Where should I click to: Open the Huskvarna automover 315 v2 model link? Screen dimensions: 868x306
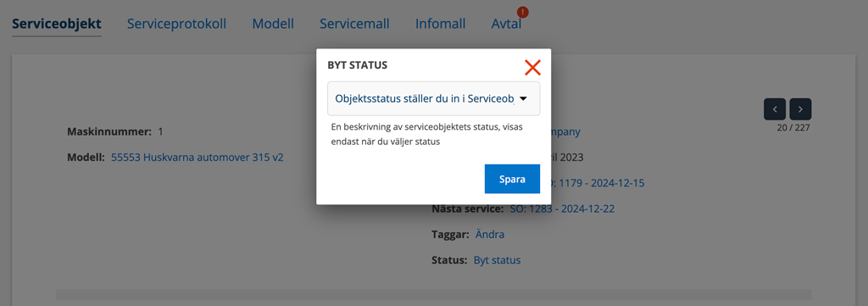[x=197, y=157]
